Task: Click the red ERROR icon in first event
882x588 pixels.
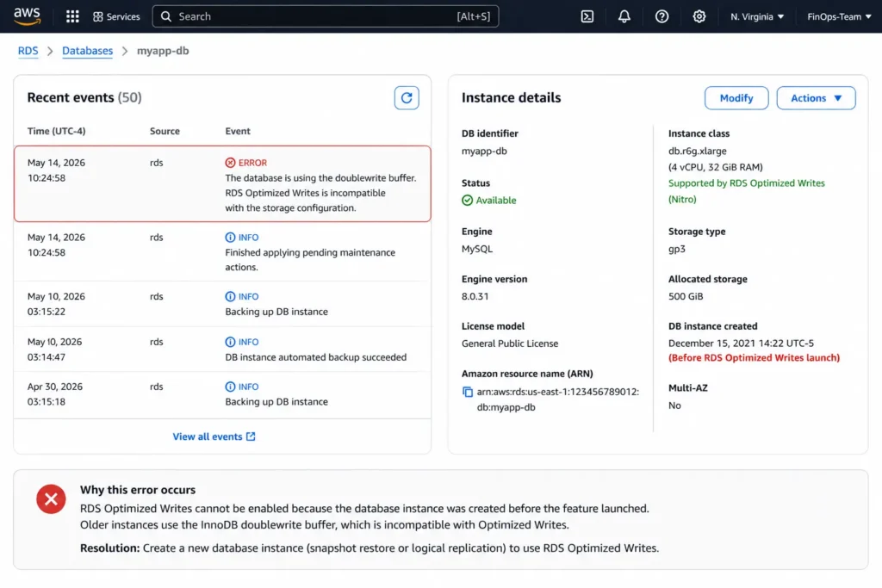Action: coord(230,163)
